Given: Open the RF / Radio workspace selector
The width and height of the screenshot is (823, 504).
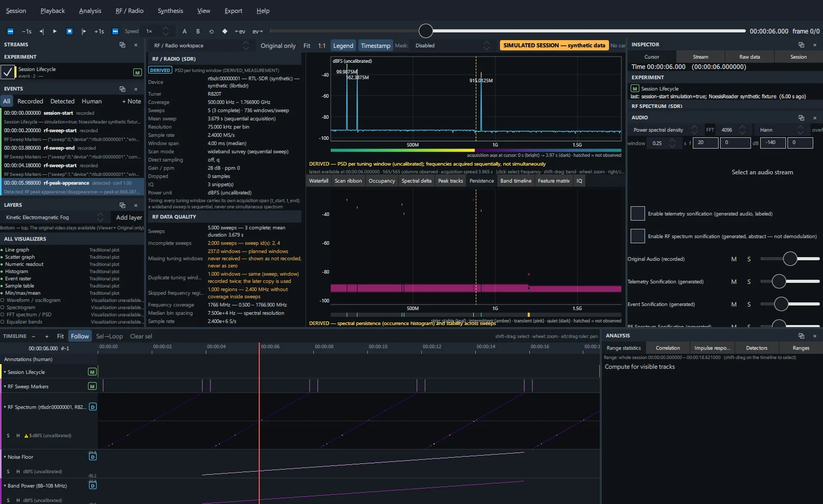Looking at the screenshot, I should pos(201,46).
